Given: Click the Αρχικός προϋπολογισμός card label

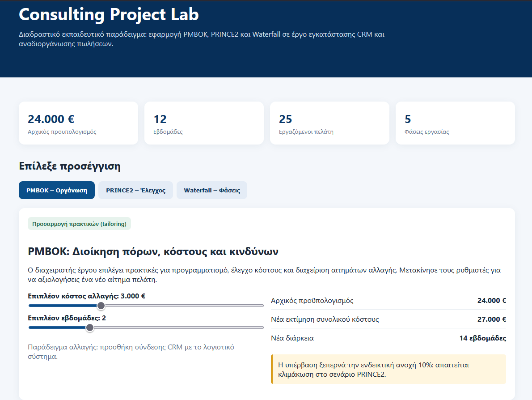Looking at the screenshot, I should [62, 132].
